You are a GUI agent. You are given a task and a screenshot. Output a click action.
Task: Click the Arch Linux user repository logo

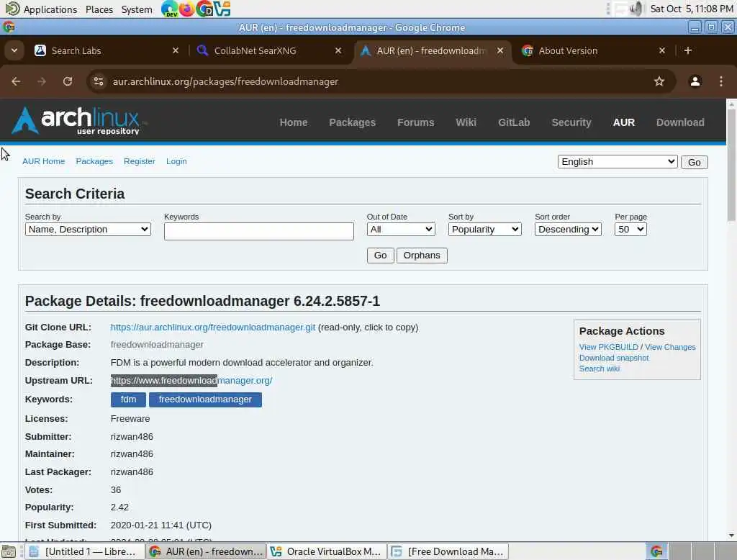(76, 121)
